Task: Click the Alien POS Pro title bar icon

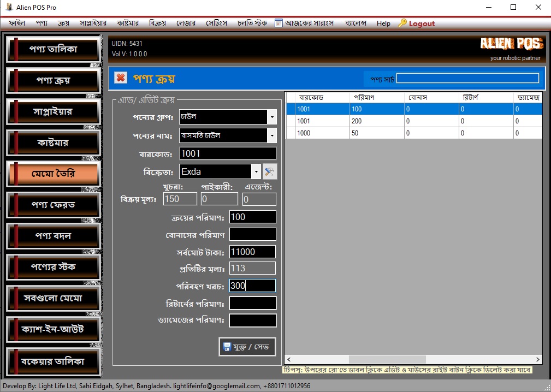Action: [9, 8]
